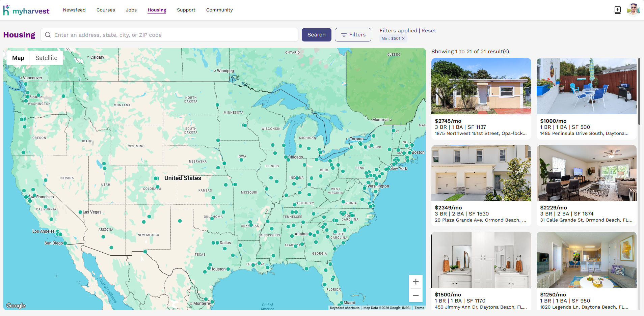
Task: Open map Terms link
Action: click(x=419, y=308)
